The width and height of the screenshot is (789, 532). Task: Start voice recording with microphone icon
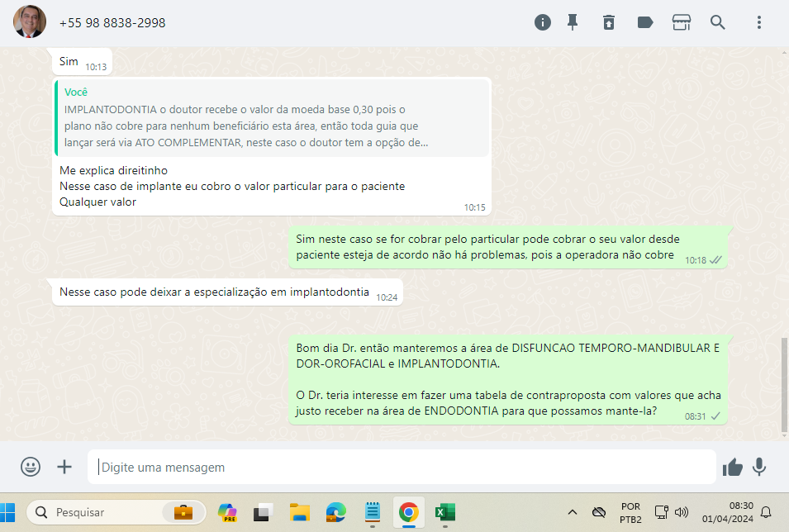tap(759, 467)
